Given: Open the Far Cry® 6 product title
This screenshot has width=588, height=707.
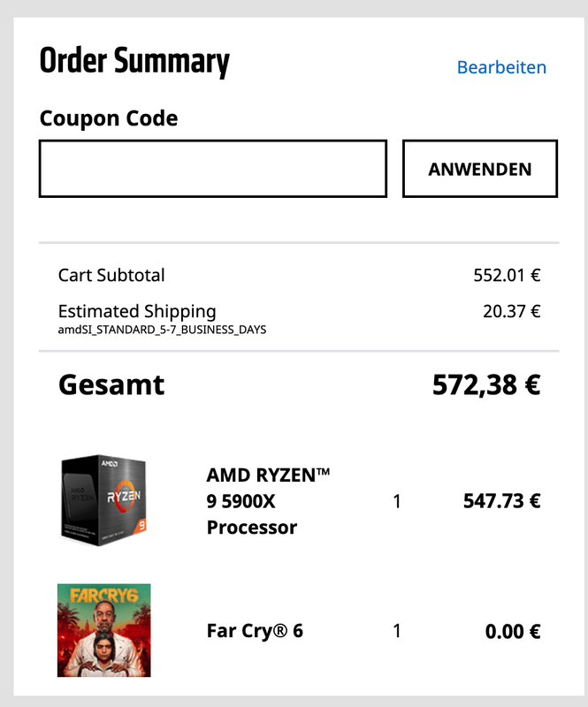Looking at the screenshot, I should [255, 631].
